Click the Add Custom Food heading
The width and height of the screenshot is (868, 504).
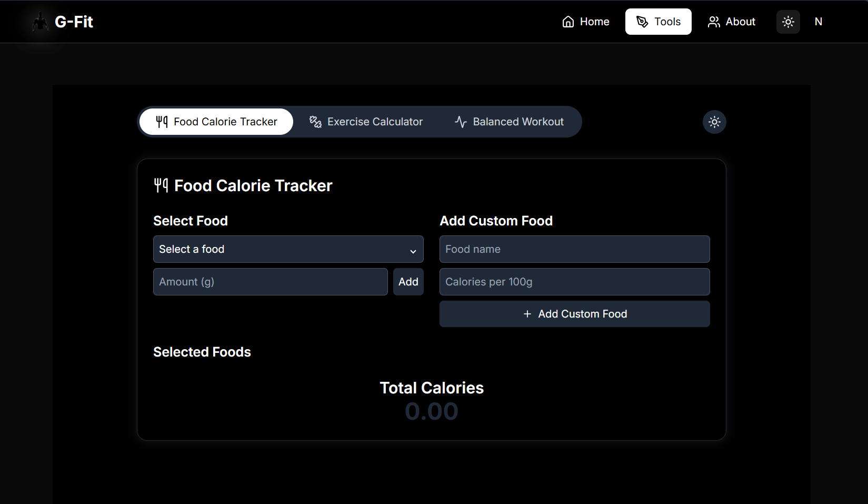point(496,221)
